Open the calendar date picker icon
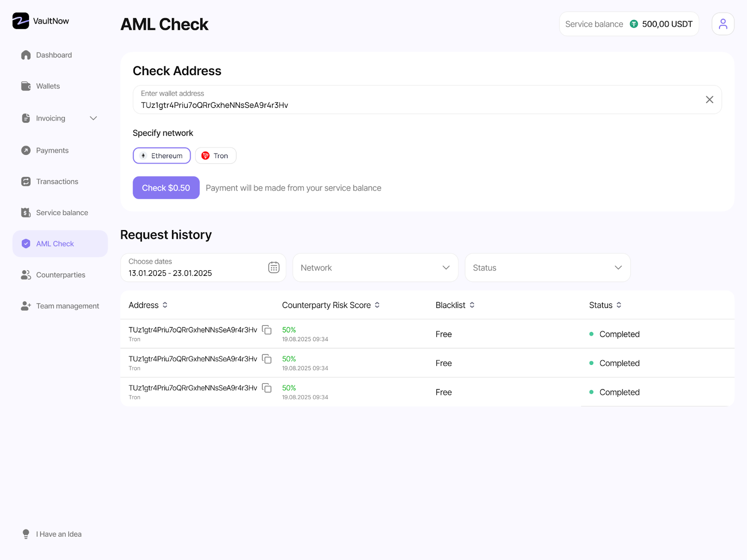The width and height of the screenshot is (747, 560). pos(274,267)
